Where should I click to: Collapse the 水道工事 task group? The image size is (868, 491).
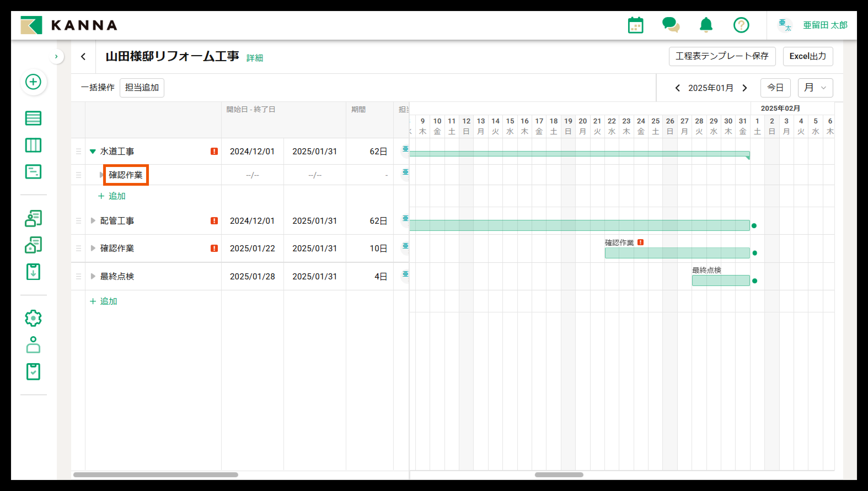point(93,152)
